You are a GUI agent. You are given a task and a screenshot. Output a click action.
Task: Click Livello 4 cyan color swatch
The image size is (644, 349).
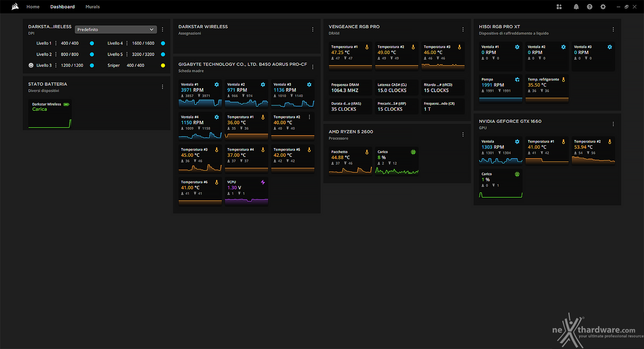(x=163, y=43)
